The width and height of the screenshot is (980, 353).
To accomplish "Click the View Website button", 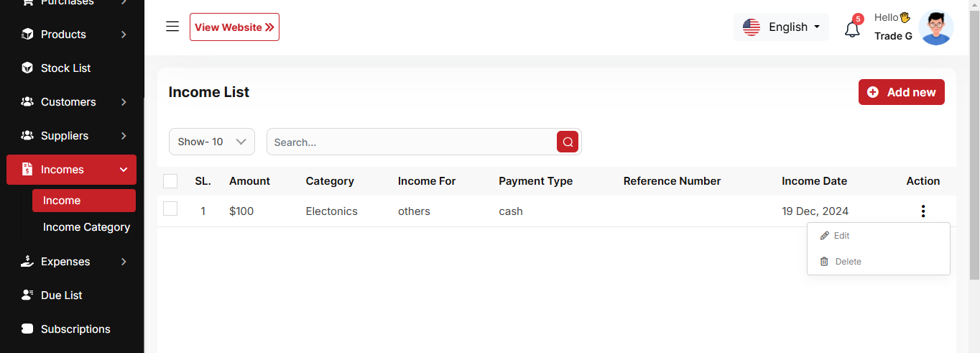I will 234,27.
